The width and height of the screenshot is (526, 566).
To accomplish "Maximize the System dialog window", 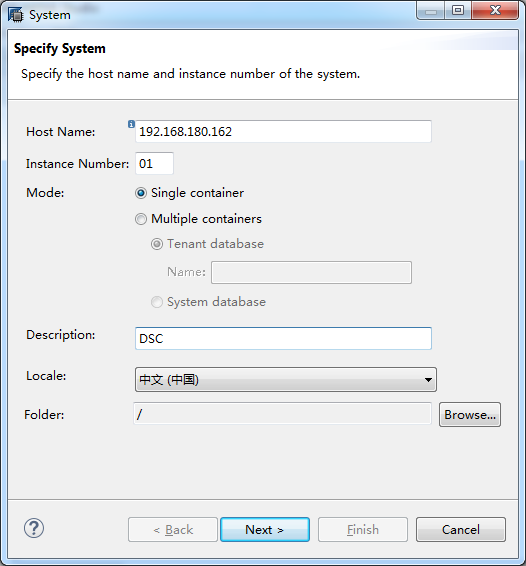I will pos(458,10).
